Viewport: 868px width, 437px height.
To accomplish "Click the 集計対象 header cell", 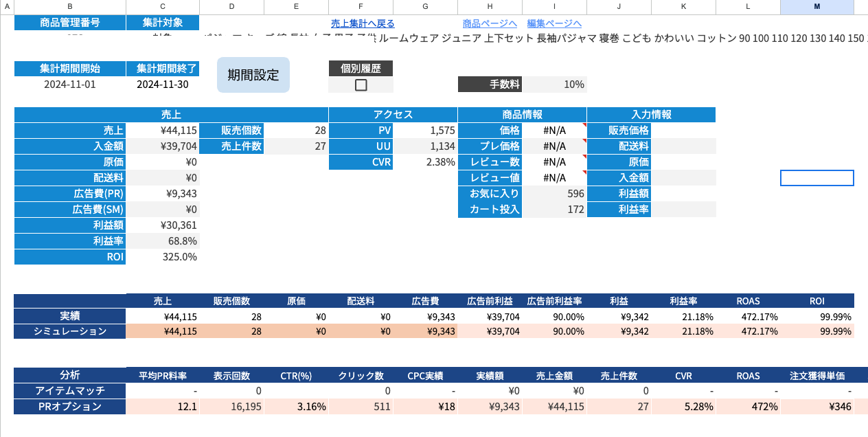I will pyautogui.click(x=163, y=23).
